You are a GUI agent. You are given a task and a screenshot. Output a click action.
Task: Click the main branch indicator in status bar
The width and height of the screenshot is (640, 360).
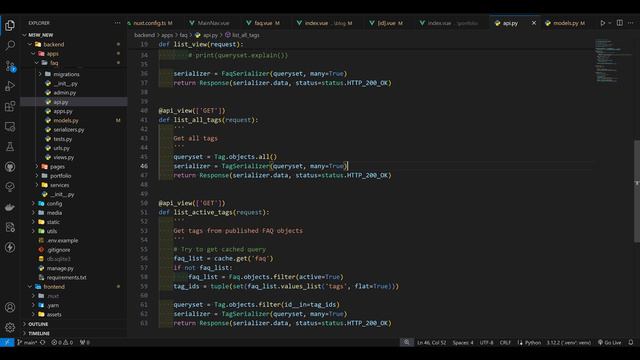(x=27, y=342)
